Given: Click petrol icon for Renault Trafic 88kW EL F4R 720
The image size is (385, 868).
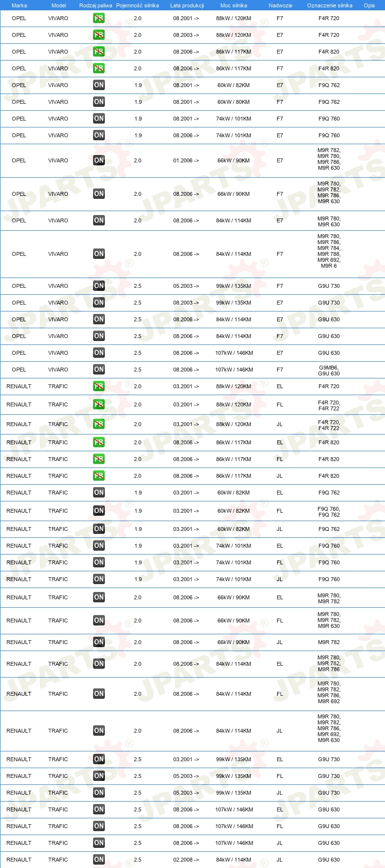Looking at the screenshot, I should pos(99,386).
